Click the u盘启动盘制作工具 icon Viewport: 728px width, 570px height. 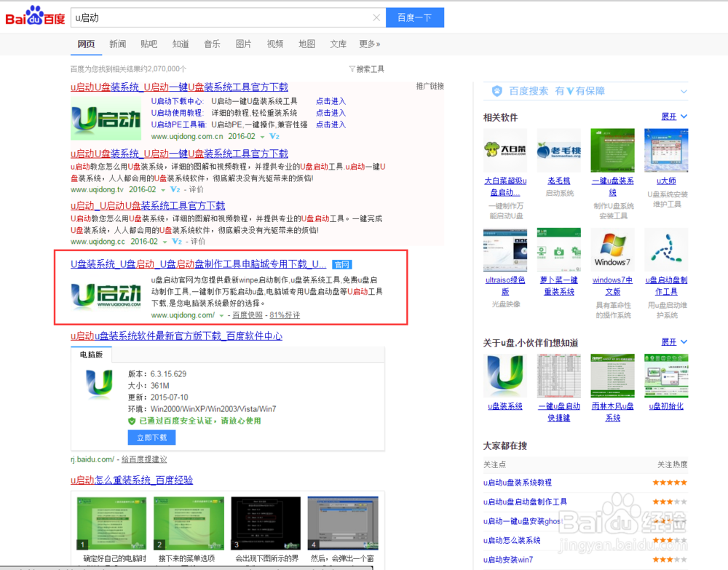[666, 250]
